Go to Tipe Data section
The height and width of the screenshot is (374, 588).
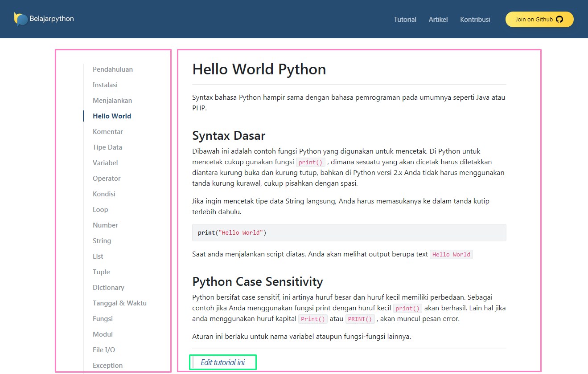pos(107,147)
